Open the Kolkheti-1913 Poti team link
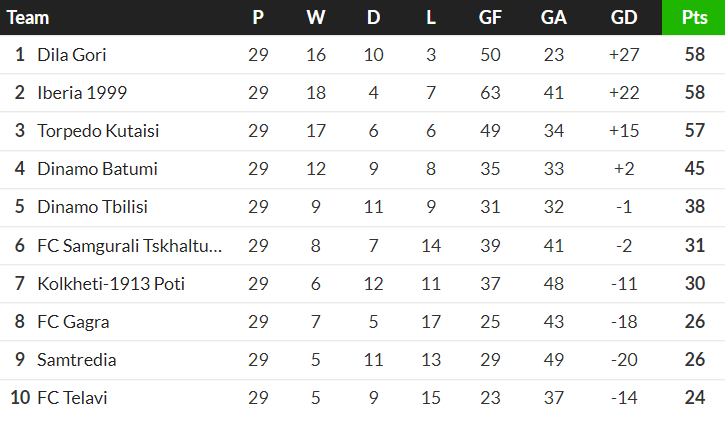This screenshot has height=423, width=725. 111,284
